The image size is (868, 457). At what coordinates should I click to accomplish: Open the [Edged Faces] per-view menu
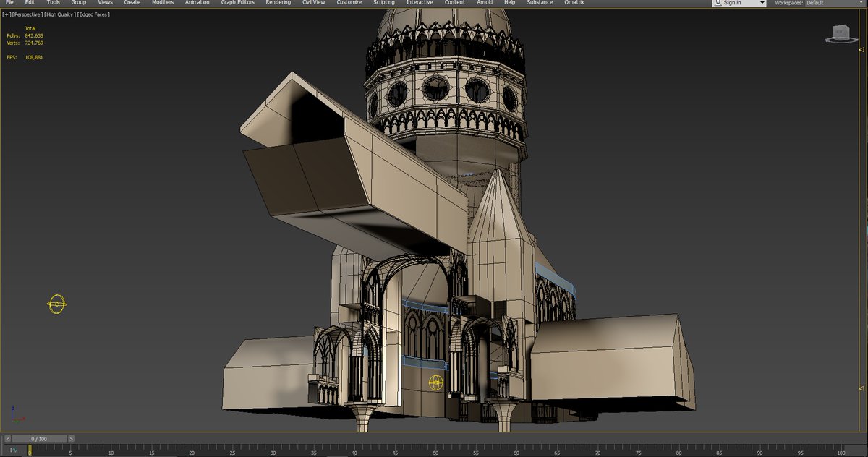click(93, 14)
